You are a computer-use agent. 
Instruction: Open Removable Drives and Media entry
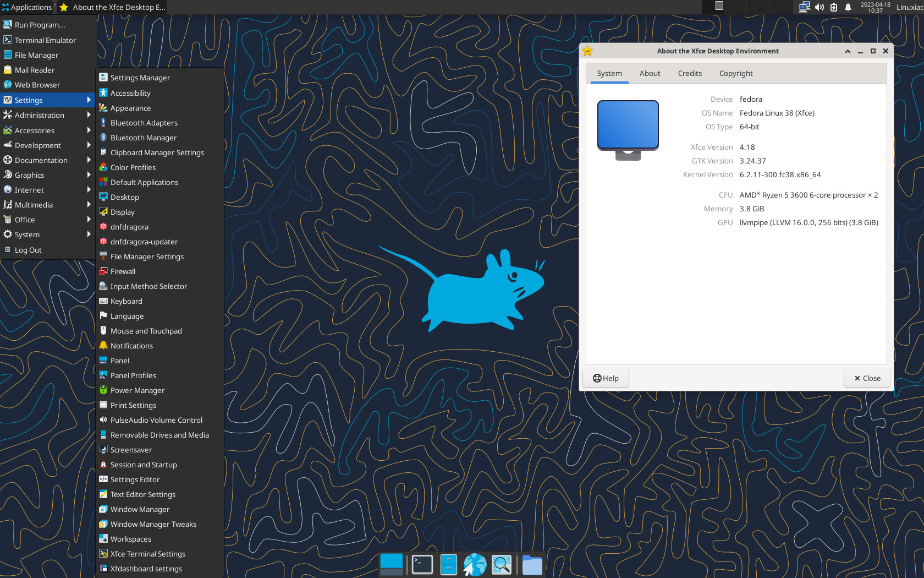tap(159, 435)
